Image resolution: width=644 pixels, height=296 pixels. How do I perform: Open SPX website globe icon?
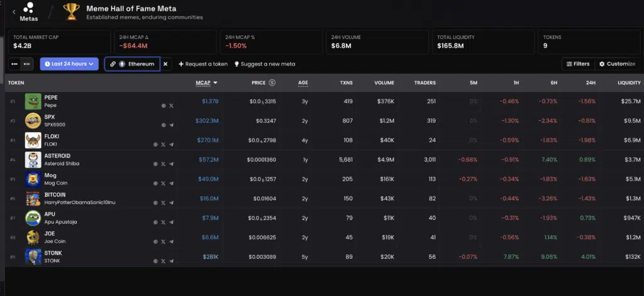(164, 125)
